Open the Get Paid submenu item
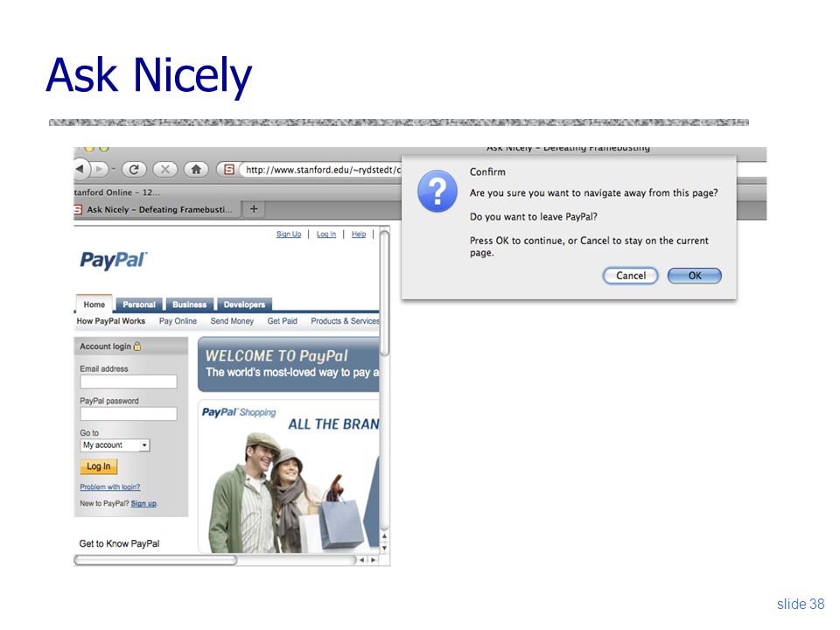This screenshot has height=630, width=840. (x=283, y=321)
